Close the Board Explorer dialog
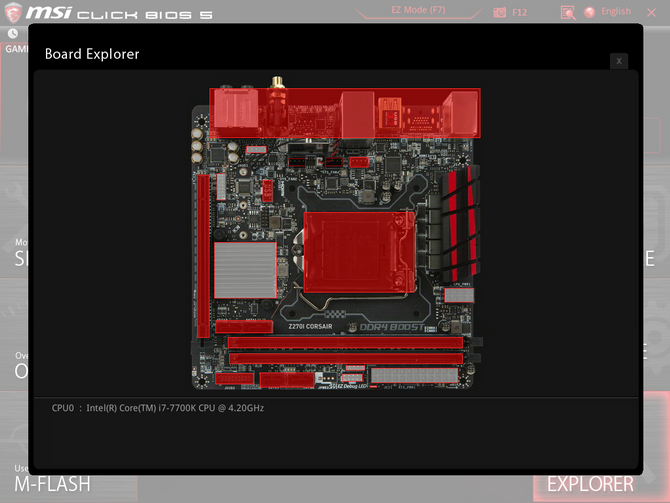The width and height of the screenshot is (670, 503). [619, 61]
